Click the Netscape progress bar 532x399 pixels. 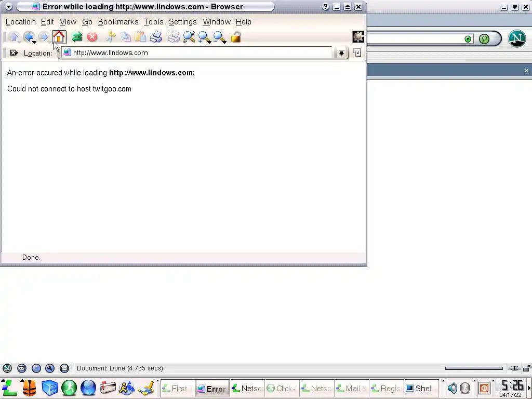[474, 368]
